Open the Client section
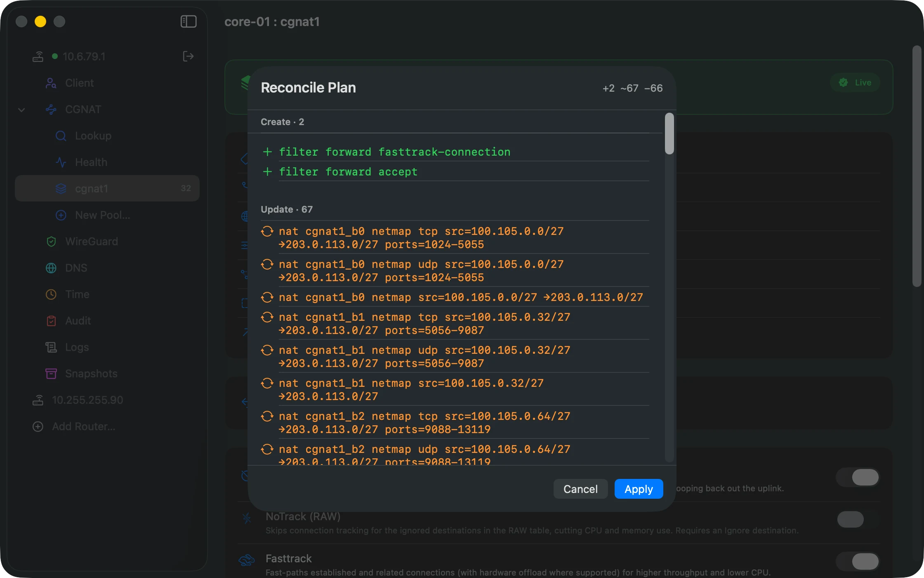This screenshot has height=578, width=924. pyautogui.click(x=107, y=83)
